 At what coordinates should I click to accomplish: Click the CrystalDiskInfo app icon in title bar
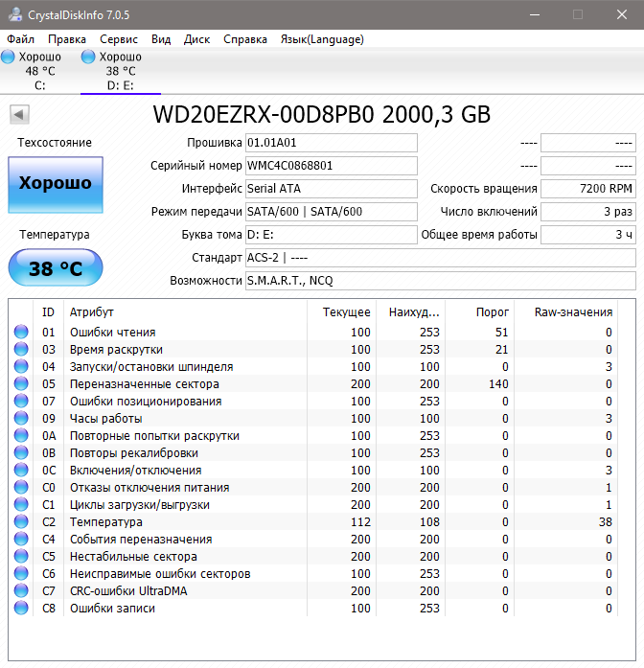point(15,14)
